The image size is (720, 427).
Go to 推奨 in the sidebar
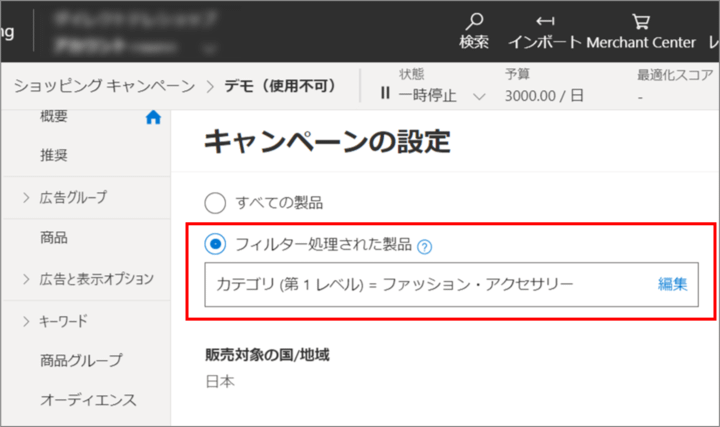tap(54, 155)
